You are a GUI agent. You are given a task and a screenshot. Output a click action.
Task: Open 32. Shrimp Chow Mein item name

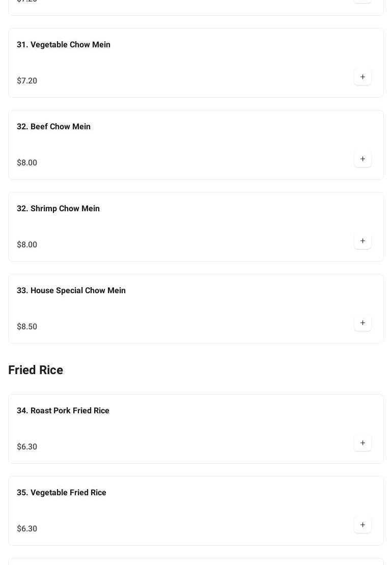click(58, 209)
